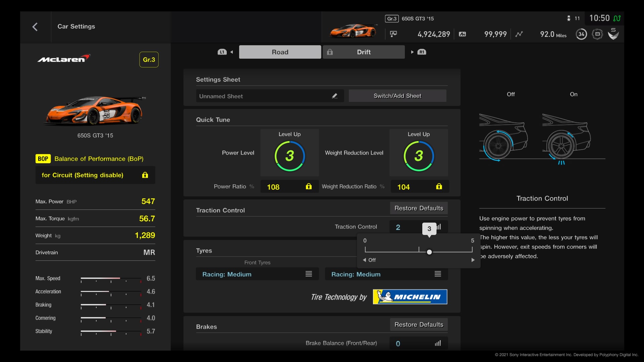Screen dimensions: 644x362
Task: Drag the Traction Control slider to adjust value
Action: [428, 251]
